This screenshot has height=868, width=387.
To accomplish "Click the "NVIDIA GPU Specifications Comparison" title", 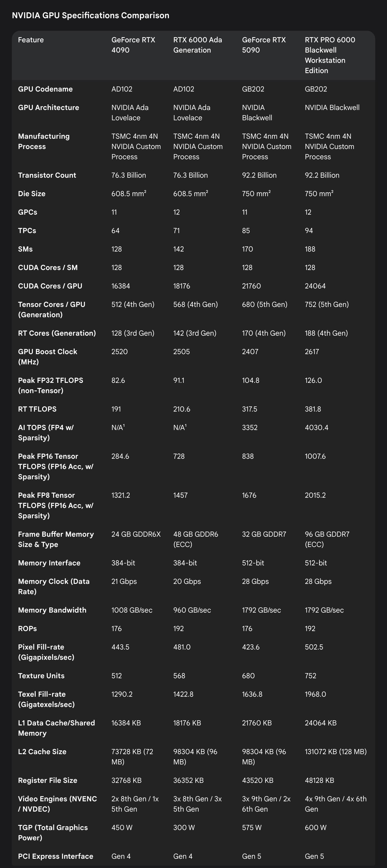I will [x=90, y=15].
